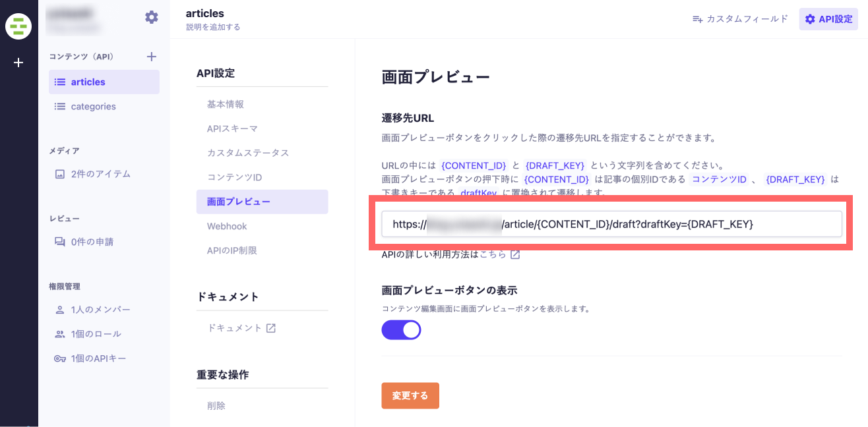This screenshot has width=868, height=427.
Task: Click the roles icon beside 1個のロール
Action: point(60,334)
